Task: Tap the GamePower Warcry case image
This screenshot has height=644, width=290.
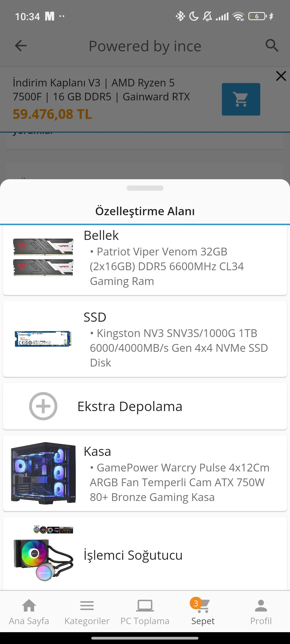Action: pos(43,473)
